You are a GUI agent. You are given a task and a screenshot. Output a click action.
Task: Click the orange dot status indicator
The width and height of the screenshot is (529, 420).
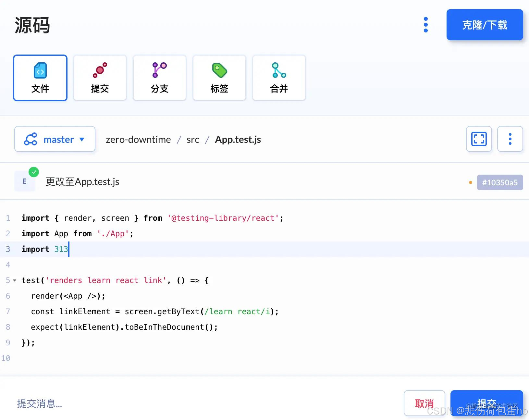(x=471, y=182)
